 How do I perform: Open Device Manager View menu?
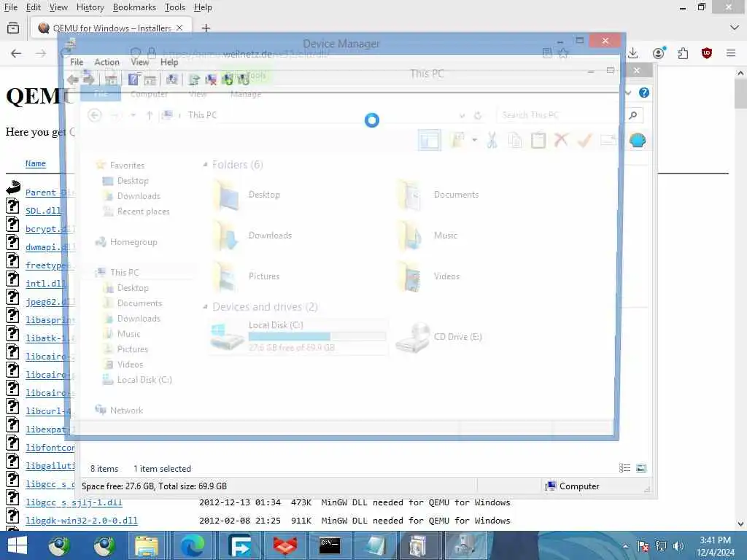pos(139,62)
